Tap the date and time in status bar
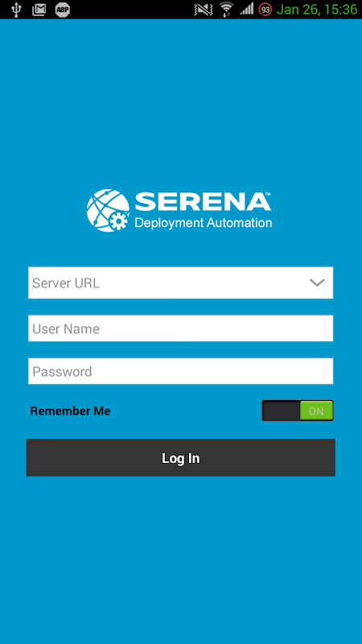Screen dimensions: 362x644 [x=317, y=10]
